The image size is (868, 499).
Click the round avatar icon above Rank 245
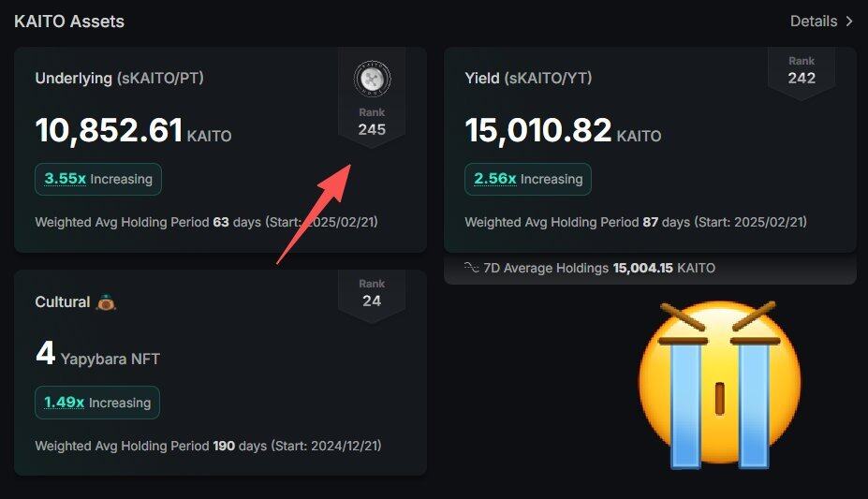(372, 79)
